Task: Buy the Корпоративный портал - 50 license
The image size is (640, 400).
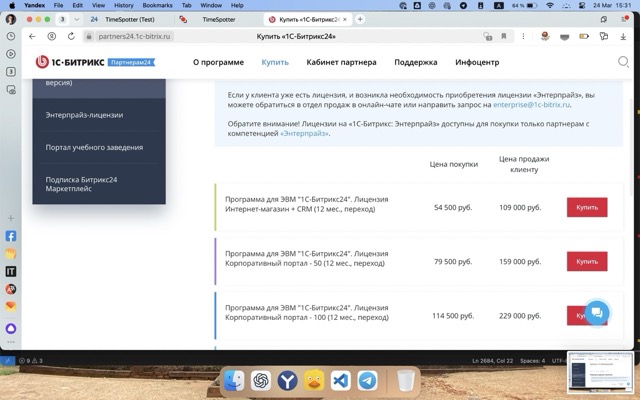Action: [x=586, y=261]
